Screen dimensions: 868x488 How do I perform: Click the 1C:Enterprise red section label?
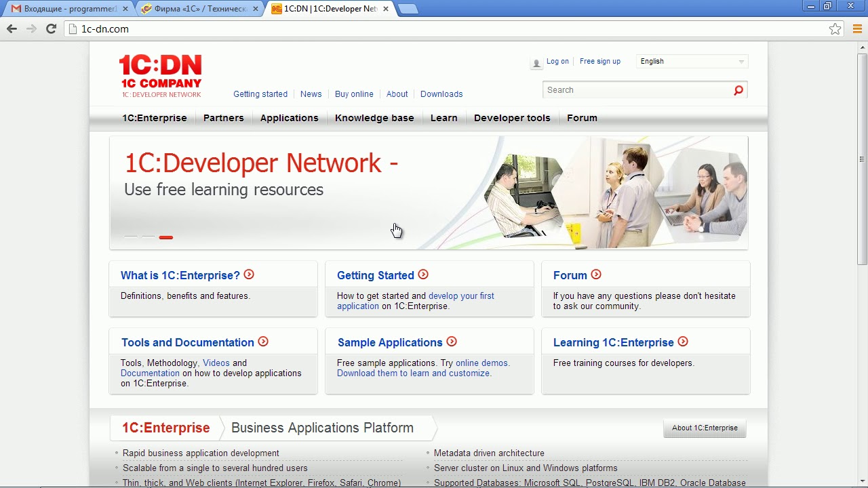pos(166,428)
